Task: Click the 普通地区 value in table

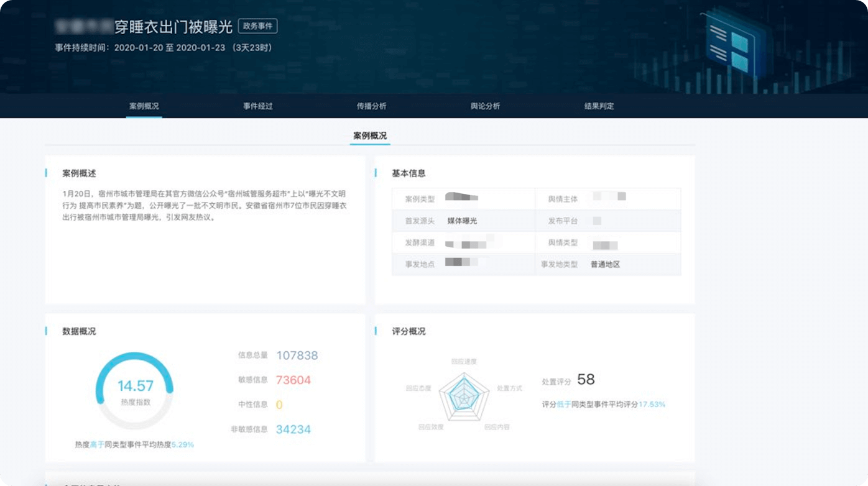Action: [605, 264]
